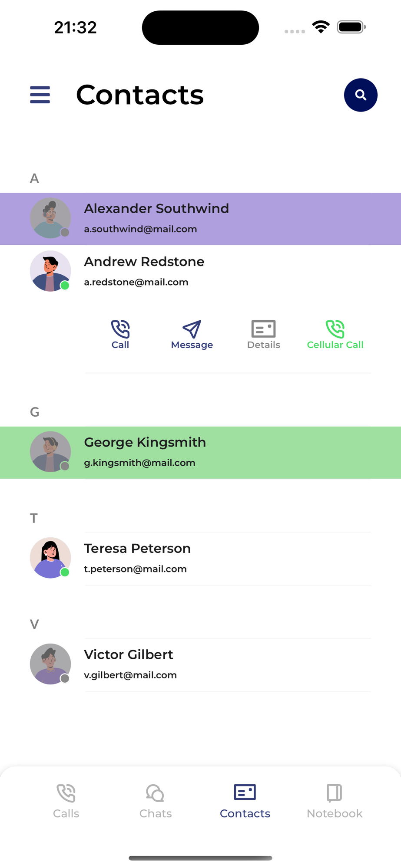The height and width of the screenshot is (868, 401).
Task: Tap the search icon button
Action: (361, 95)
